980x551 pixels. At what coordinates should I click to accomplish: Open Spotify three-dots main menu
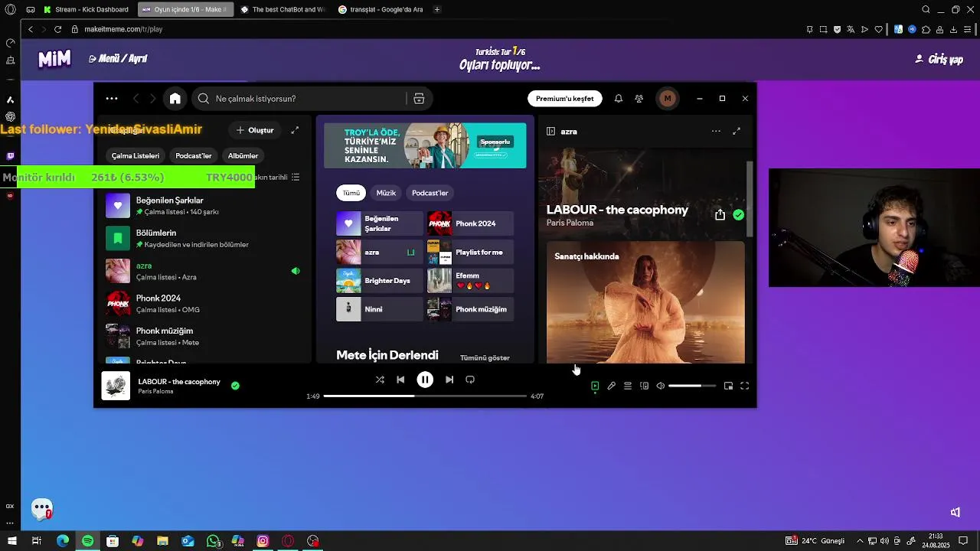(x=112, y=99)
